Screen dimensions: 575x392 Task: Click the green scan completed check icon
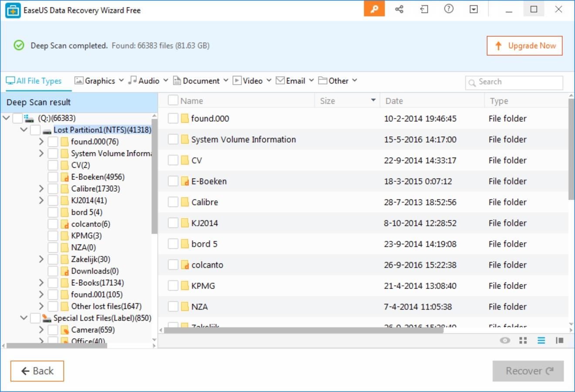[x=19, y=45]
